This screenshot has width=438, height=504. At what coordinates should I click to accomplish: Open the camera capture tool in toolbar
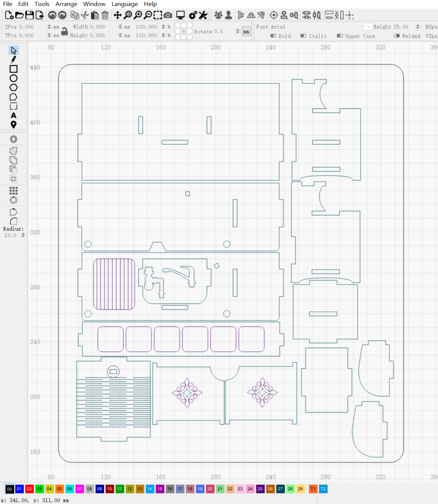pos(168,15)
